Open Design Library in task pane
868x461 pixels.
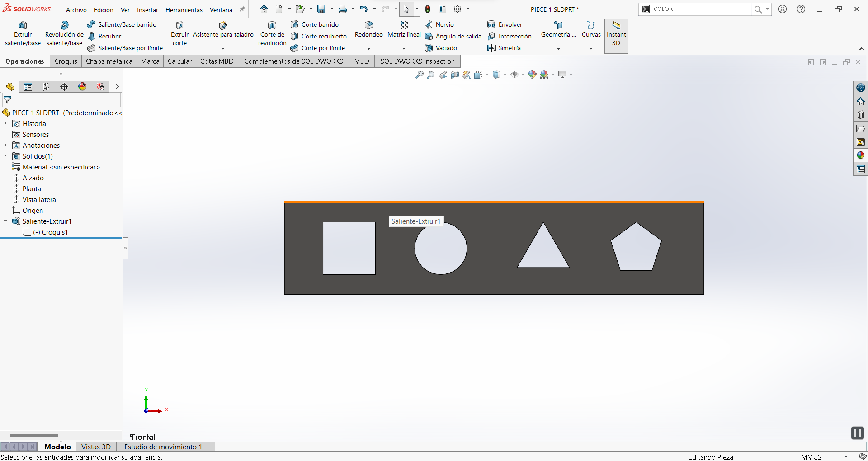click(x=861, y=115)
